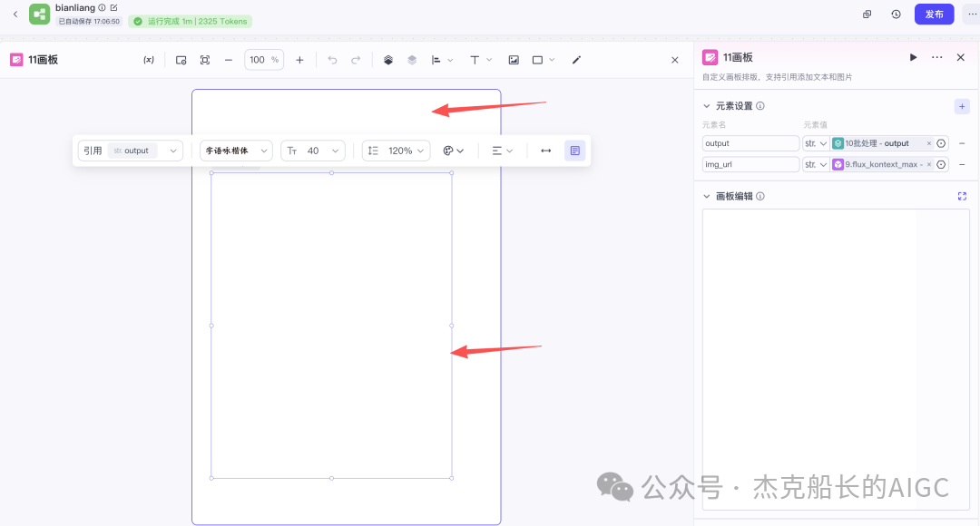980x526 pixels.
Task: Click the 发布 publish button
Action: [x=935, y=15]
